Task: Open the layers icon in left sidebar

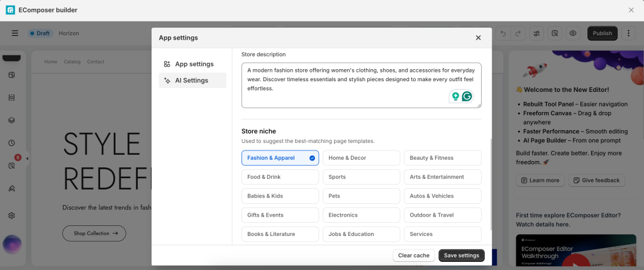Action: (11, 120)
